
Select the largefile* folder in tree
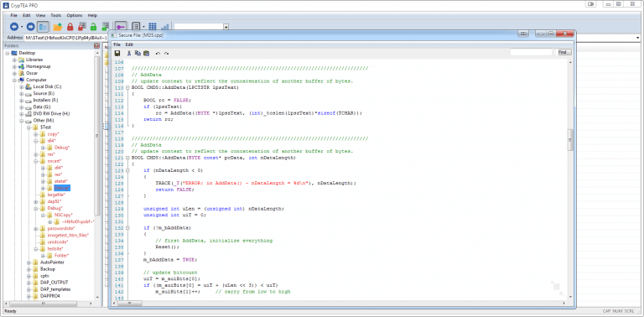[x=56, y=195]
